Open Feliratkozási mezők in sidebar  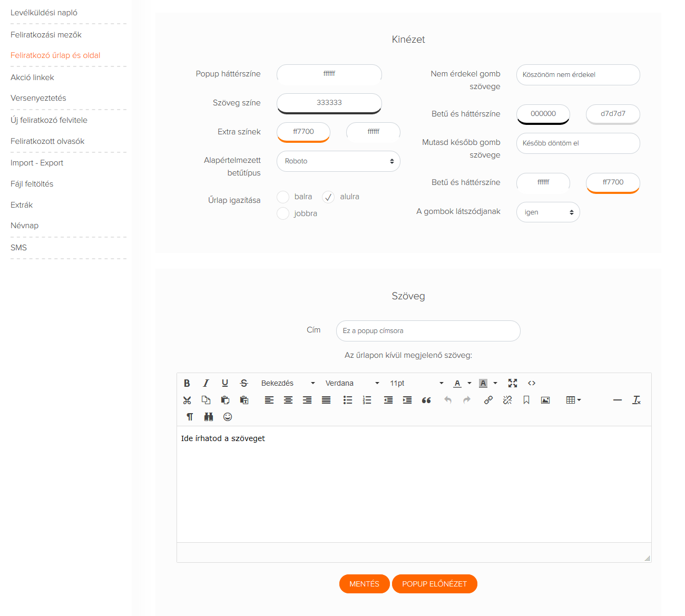46,35
